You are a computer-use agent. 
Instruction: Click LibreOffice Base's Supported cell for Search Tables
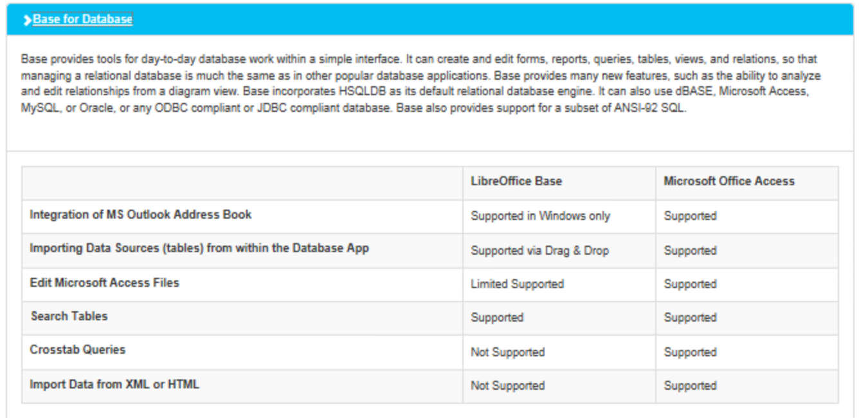pyautogui.click(x=497, y=318)
